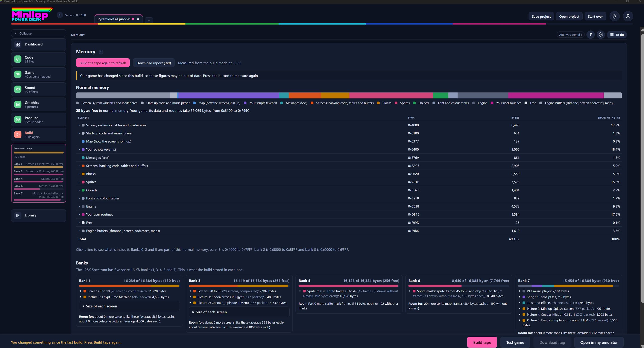
Task: Click the Free memory panel header
Action: (x=23, y=148)
